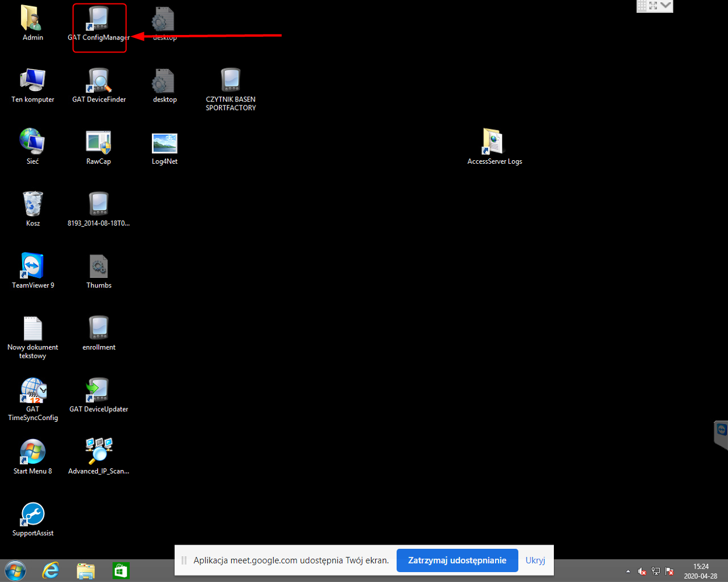Open the GAT TimeSyncConfig shortcut
728x582 pixels.
33,391
